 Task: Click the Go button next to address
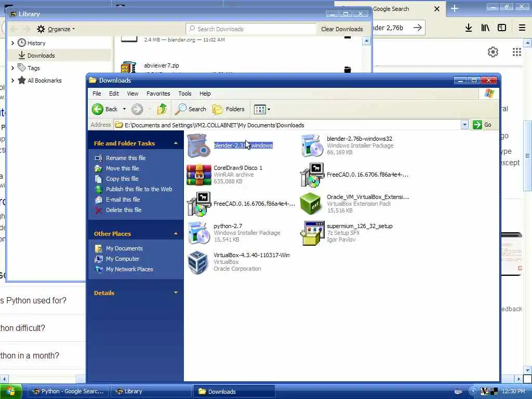tap(482, 125)
